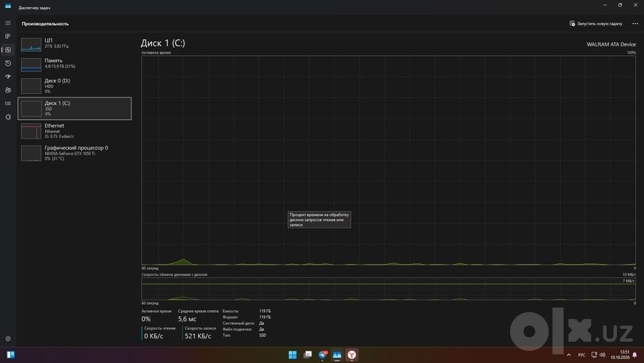Open the Startup apps page icon
Screen dimensions: 644x363
8,77
